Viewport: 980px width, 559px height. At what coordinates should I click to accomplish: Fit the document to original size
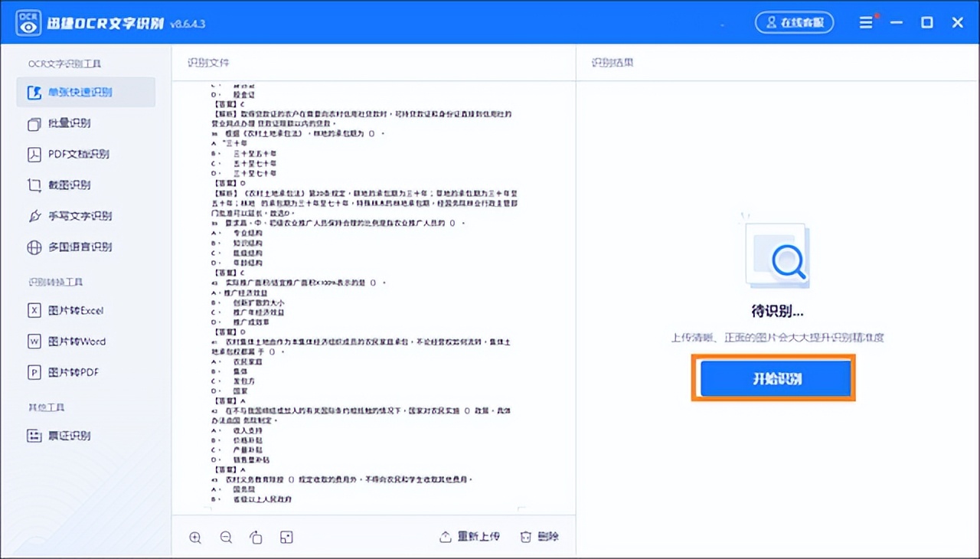pyautogui.click(x=286, y=537)
